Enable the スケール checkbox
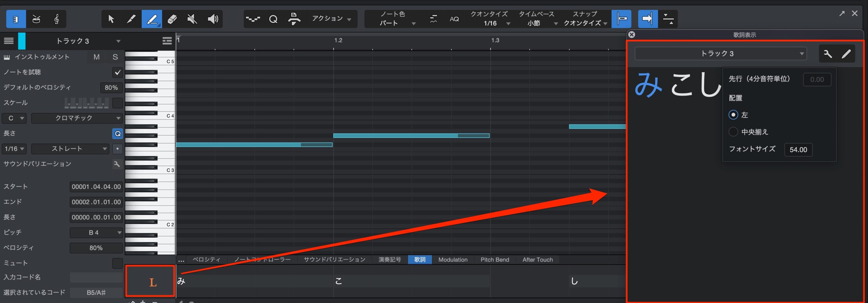This screenshot has height=303, width=868. (117, 103)
